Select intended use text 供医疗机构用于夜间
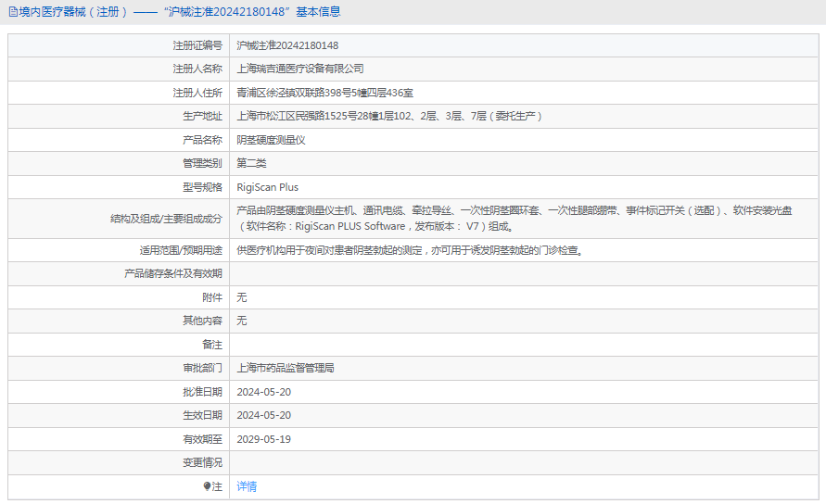This screenshot has width=826, height=504. [x=411, y=251]
